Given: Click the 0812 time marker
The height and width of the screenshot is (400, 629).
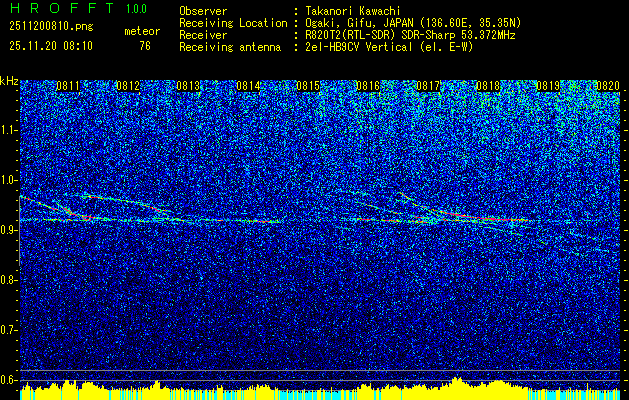Looking at the screenshot, I should click(128, 85).
